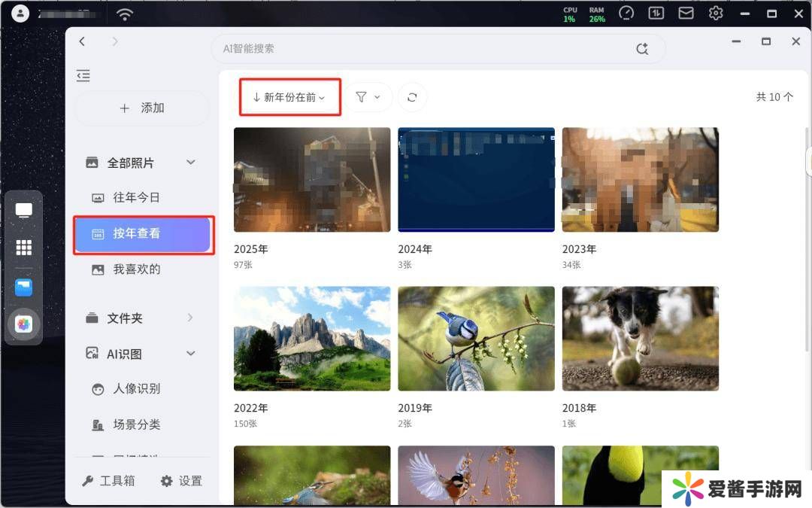
Task: Click the AI search icon in search bar
Action: coord(642,48)
